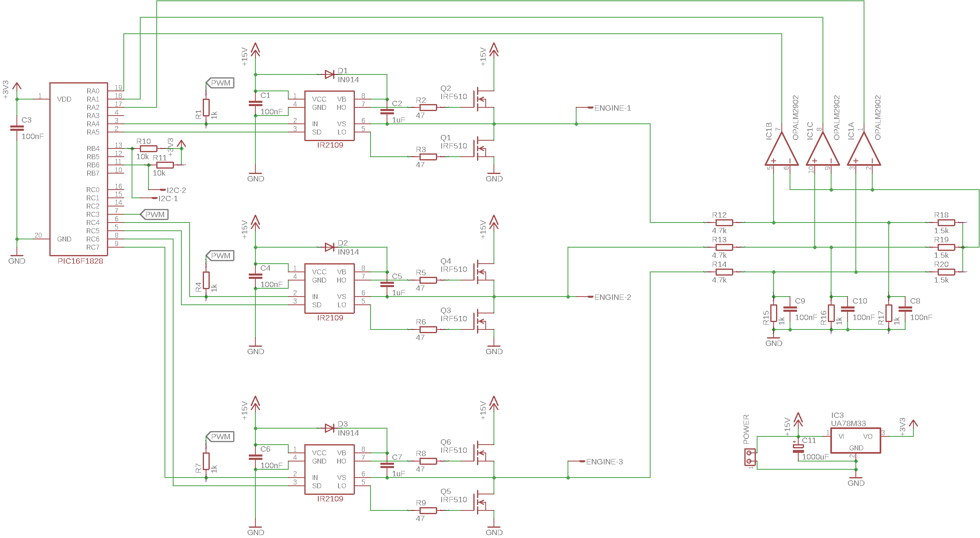Image resolution: width=980 pixels, height=538 pixels.
Task: Click the C7 1uF capacitor symbol
Action: [x=387, y=465]
